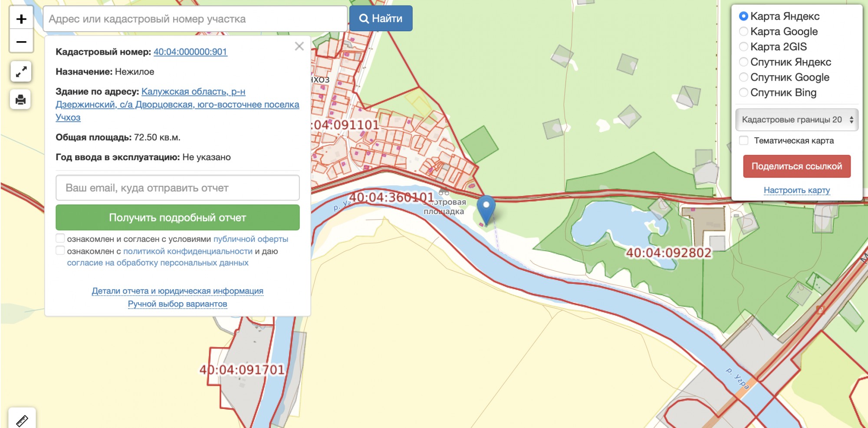Zoom out the map with minus button
This screenshot has width=868, height=428.
[x=21, y=42]
